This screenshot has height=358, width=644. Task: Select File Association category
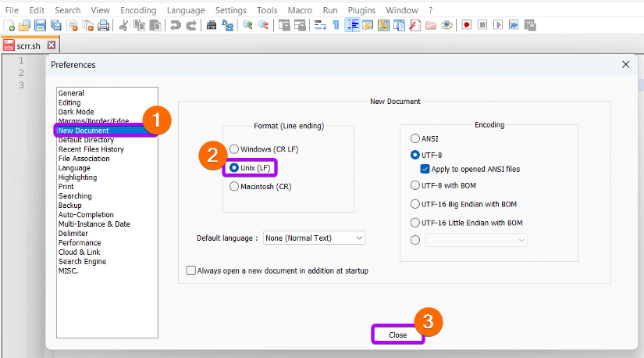[84, 159]
